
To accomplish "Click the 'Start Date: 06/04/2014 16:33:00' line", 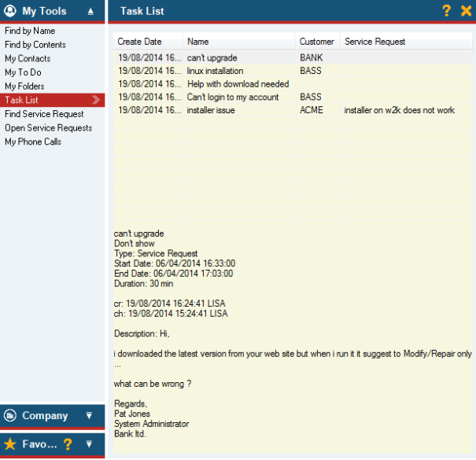I will 175,263.
